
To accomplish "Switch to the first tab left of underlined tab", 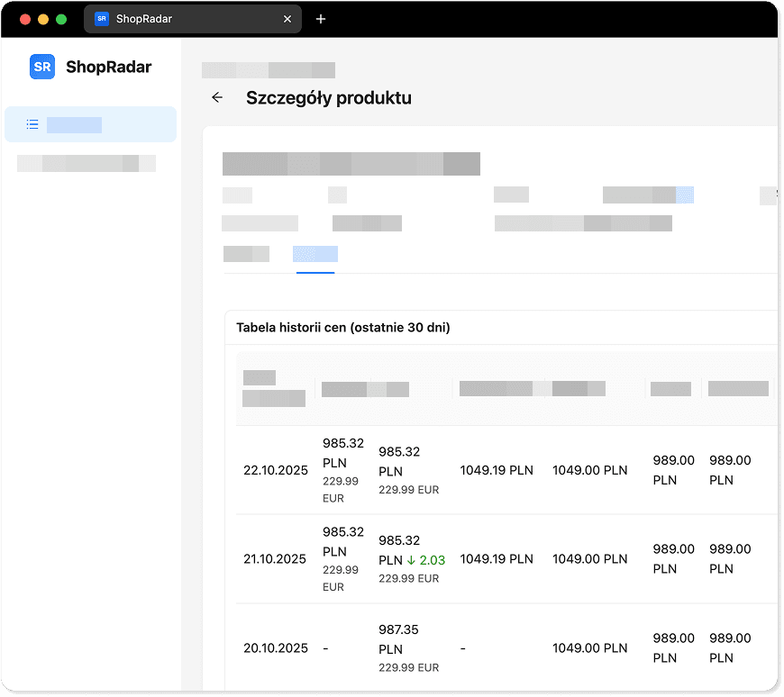I will [246, 254].
